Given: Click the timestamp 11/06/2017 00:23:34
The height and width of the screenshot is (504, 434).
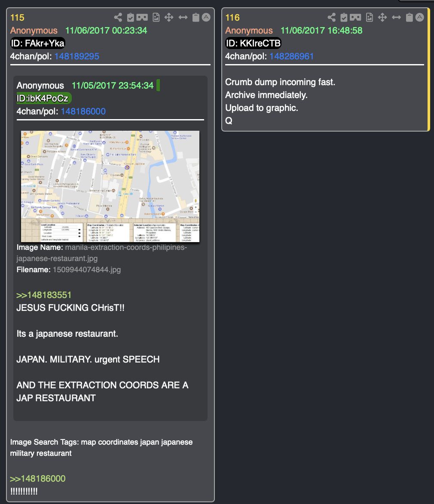Looking at the screenshot, I should click(106, 31).
